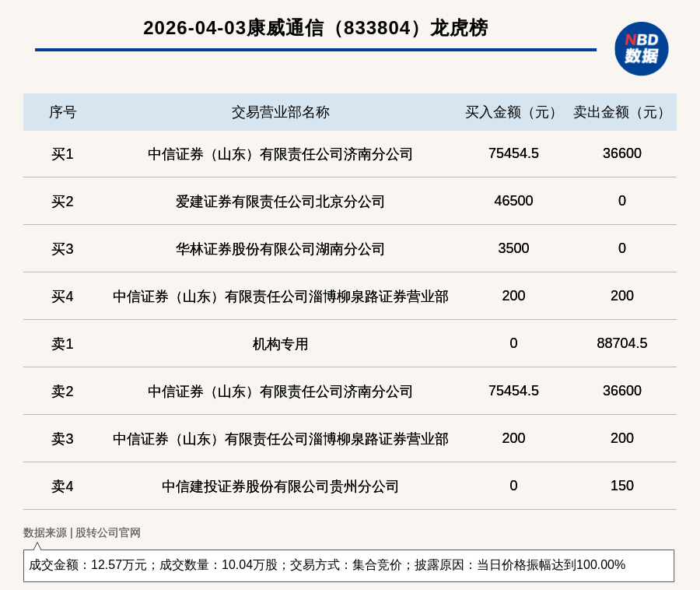Select the 卖2 row label

pos(62,392)
